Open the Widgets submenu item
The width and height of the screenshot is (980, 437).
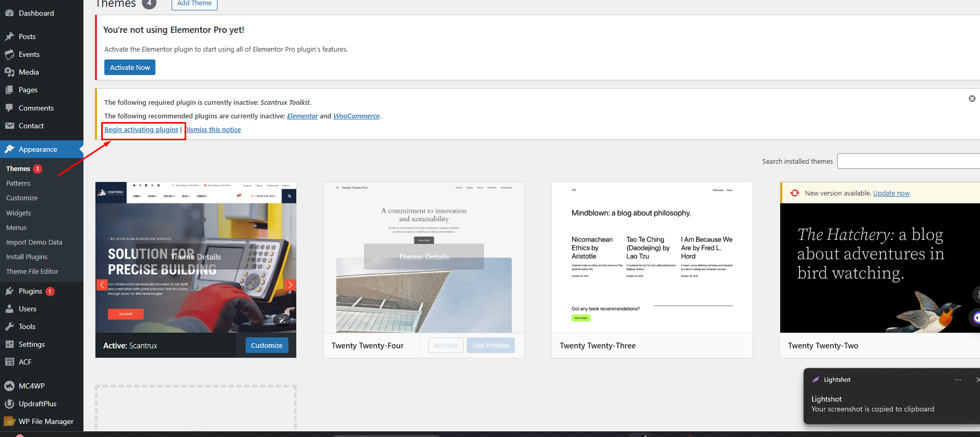click(x=19, y=213)
